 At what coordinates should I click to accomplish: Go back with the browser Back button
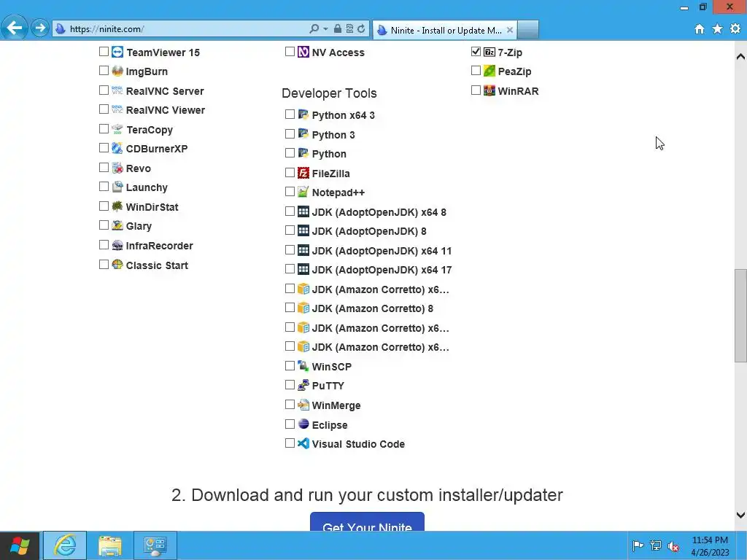coord(15,28)
